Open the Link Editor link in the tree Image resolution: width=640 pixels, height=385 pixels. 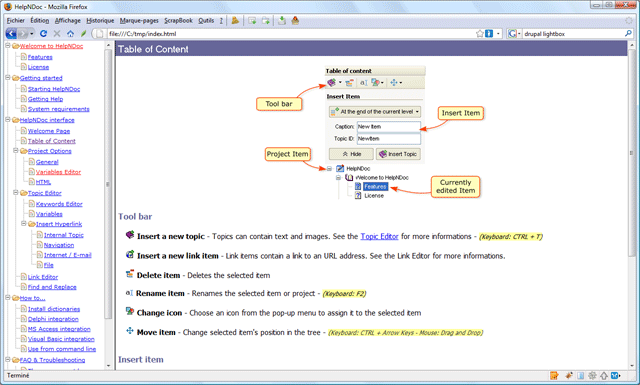pos(43,277)
